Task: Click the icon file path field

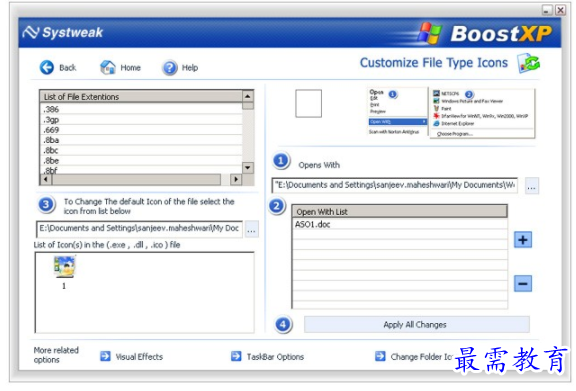Action: coord(139,229)
